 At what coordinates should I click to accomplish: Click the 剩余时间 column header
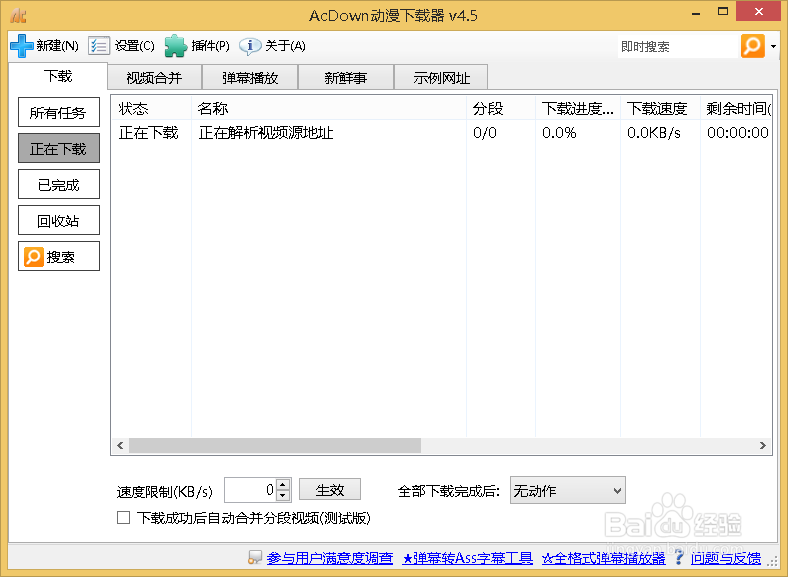(x=736, y=108)
